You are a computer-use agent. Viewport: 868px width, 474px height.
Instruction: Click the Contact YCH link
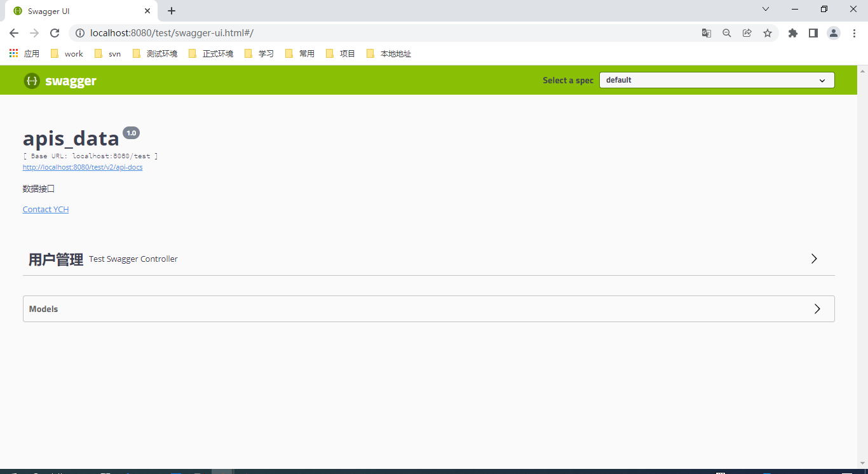click(x=45, y=209)
